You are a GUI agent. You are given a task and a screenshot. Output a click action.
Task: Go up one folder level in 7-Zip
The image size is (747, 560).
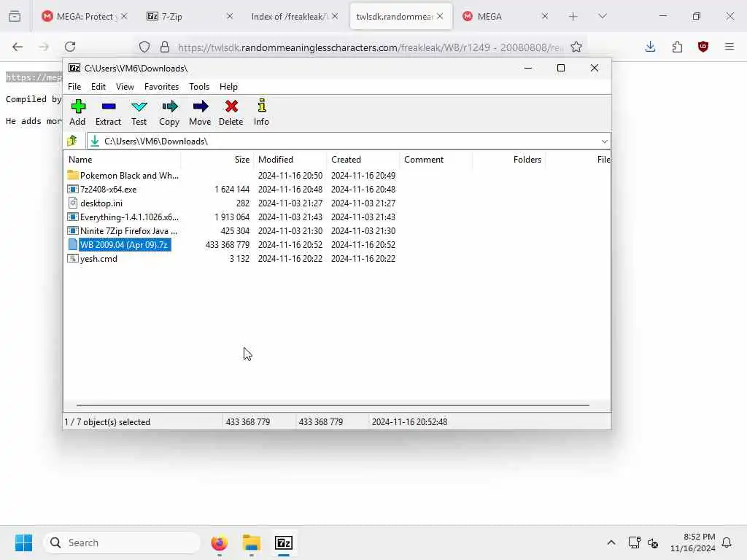(72, 141)
